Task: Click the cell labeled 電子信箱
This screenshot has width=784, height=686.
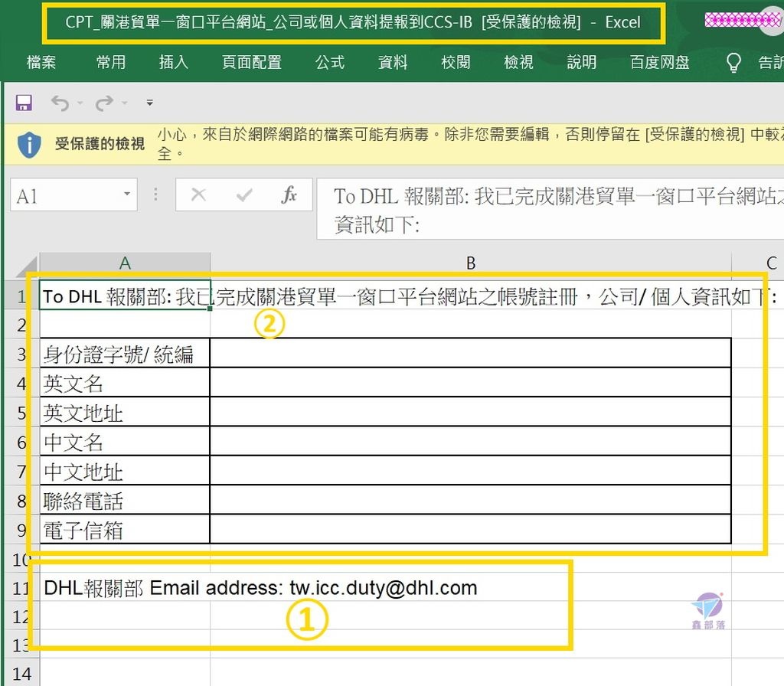Action: click(x=125, y=530)
